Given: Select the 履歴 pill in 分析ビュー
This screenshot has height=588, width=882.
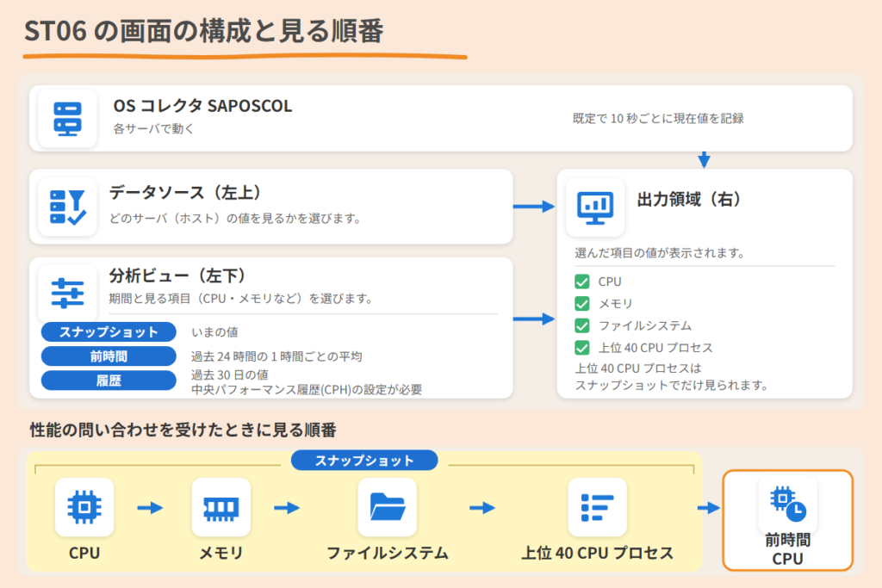Looking at the screenshot, I should (109, 381).
